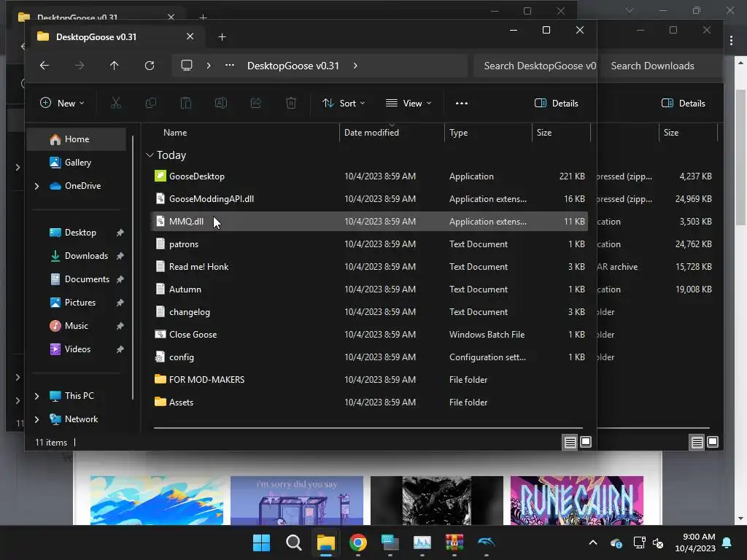Click the This PC monitor icon in address bar

[187, 66]
